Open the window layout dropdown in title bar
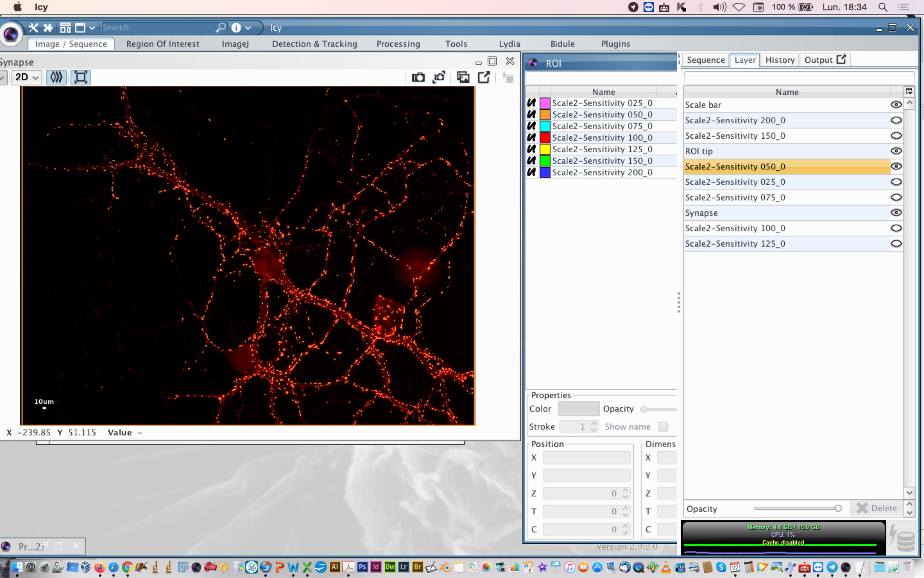The width and height of the screenshot is (924, 578). (x=92, y=28)
